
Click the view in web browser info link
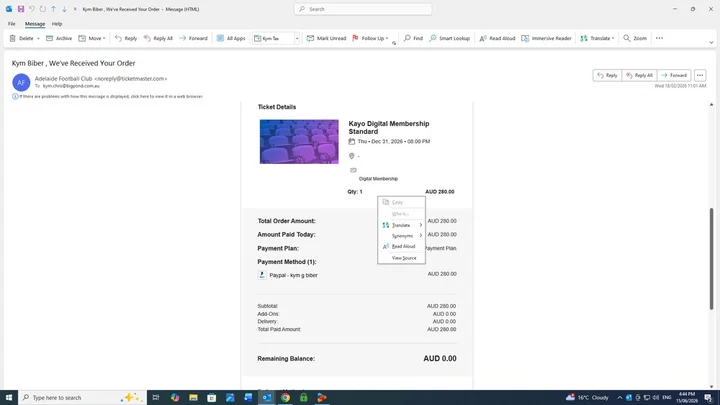111,96
